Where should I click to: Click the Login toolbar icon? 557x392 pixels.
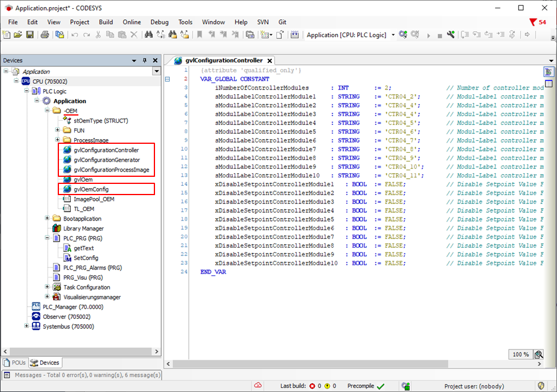click(404, 34)
